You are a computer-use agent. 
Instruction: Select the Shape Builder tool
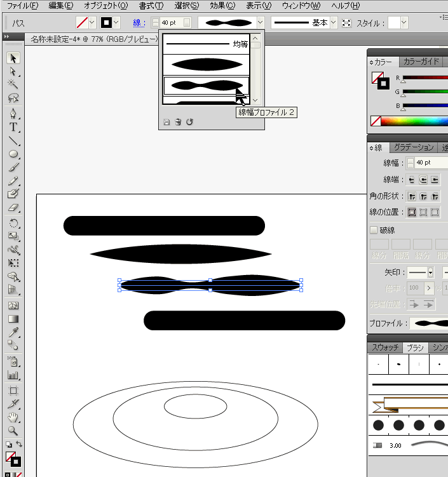coord(13,276)
